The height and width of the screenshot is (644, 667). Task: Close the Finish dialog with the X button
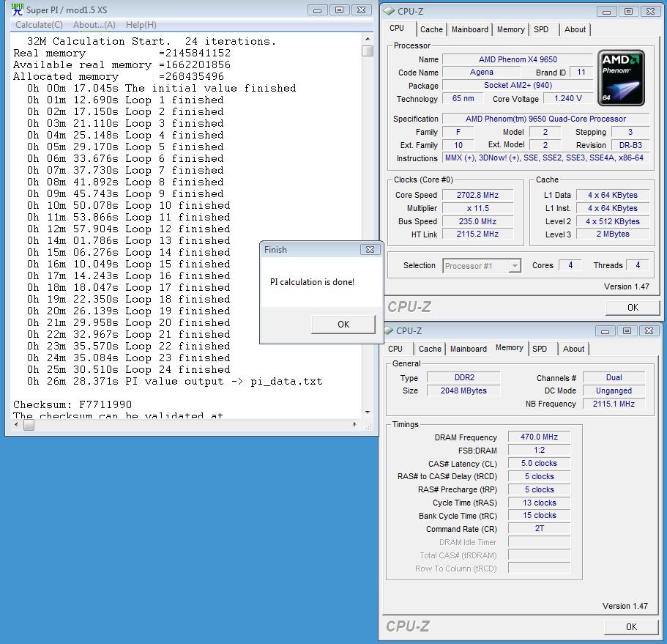point(370,249)
